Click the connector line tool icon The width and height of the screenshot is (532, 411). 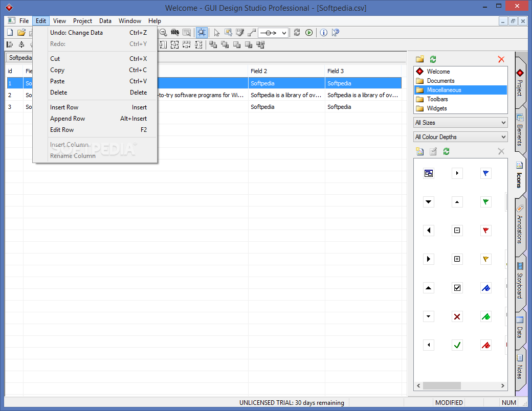tap(252, 33)
